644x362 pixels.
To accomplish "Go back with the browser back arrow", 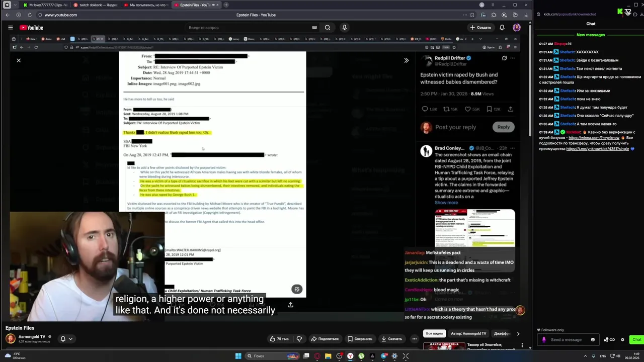I will click(x=8, y=15).
